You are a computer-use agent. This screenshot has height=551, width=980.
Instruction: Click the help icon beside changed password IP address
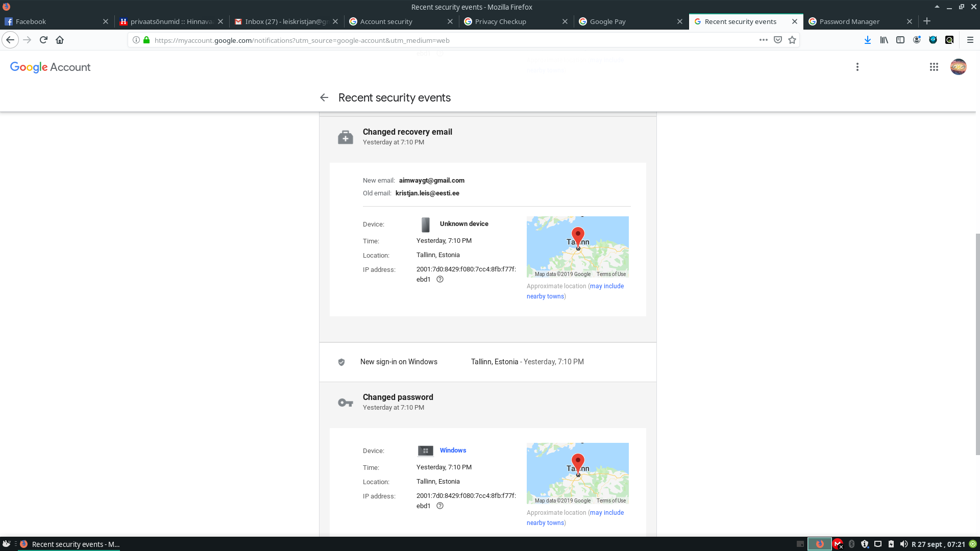tap(440, 506)
